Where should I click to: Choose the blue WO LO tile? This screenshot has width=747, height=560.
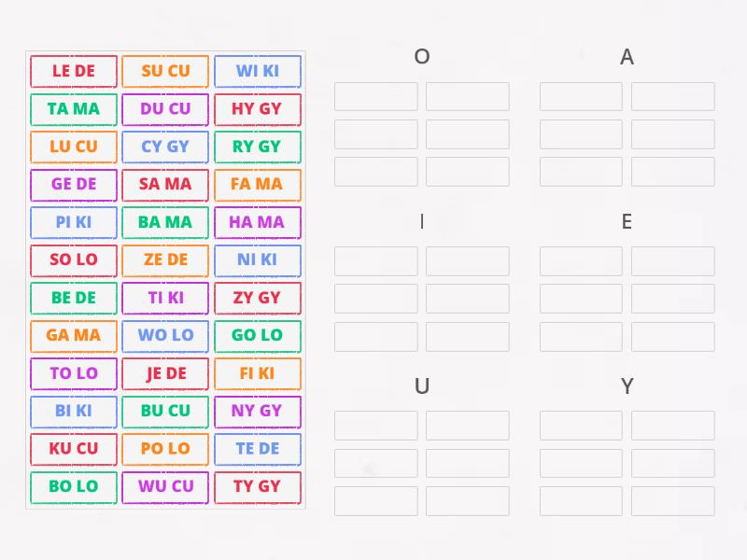(165, 336)
